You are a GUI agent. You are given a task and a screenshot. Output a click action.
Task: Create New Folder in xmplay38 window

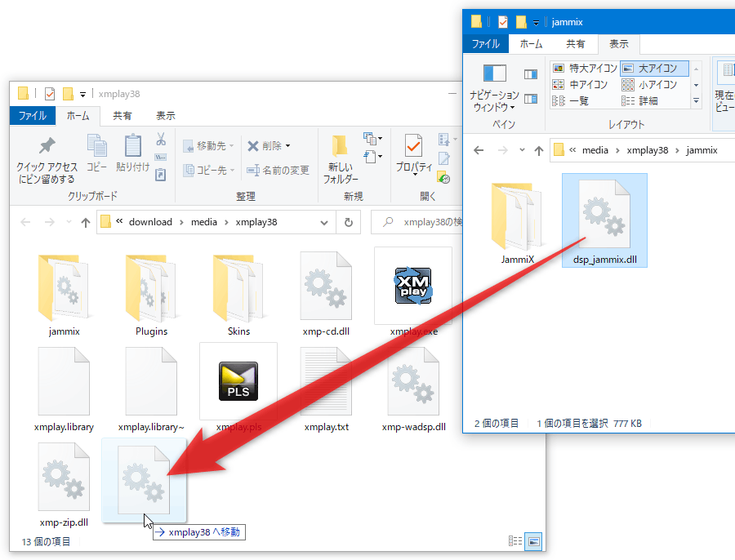pyautogui.click(x=341, y=159)
